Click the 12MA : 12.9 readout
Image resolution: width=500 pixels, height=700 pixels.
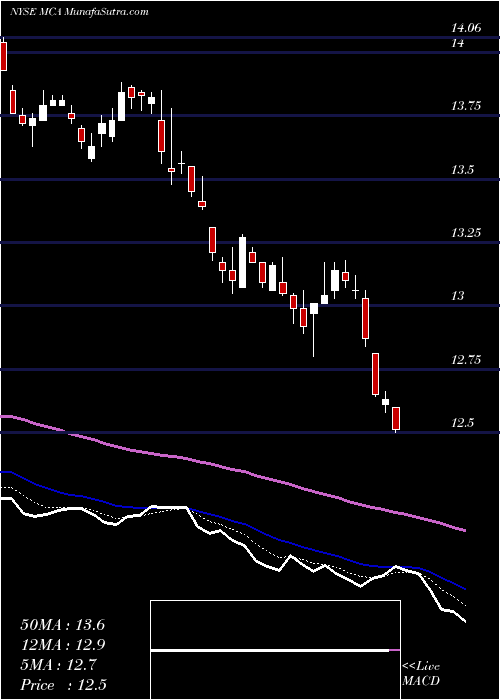[x=62, y=645]
